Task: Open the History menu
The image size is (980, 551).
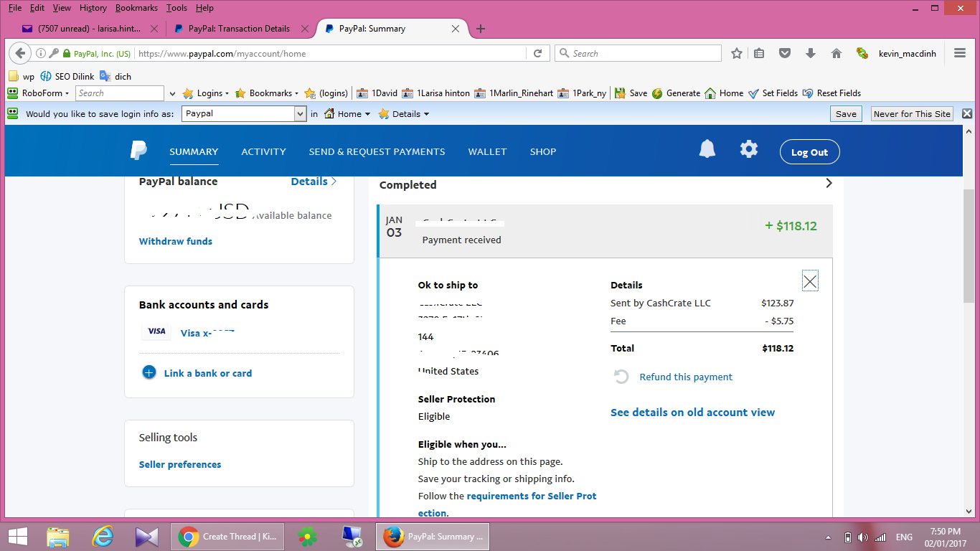Action: pyautogui.click(x=93, y=8)
